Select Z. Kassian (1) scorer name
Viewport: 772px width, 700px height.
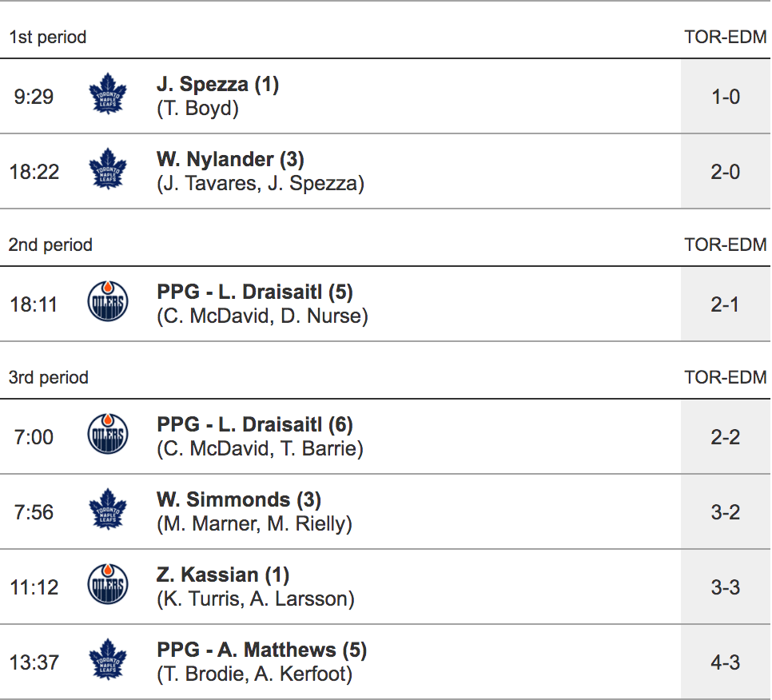click(x=223, y=575)
